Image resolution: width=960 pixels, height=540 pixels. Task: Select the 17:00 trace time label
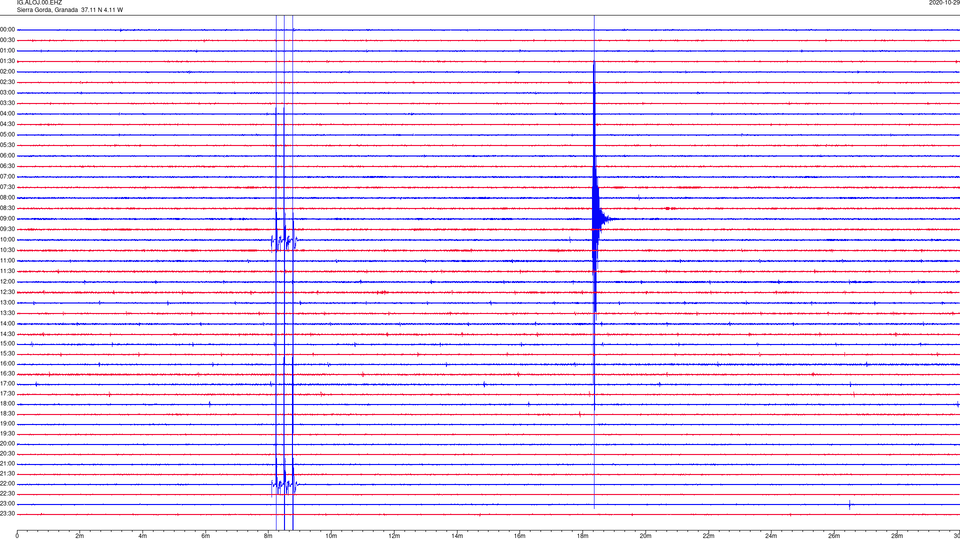[x=8, y=384]
